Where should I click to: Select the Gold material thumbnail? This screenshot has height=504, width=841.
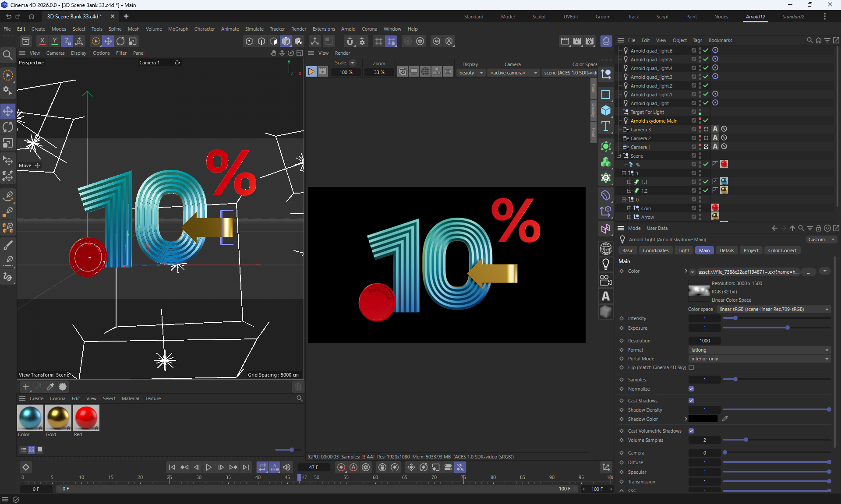58,418
